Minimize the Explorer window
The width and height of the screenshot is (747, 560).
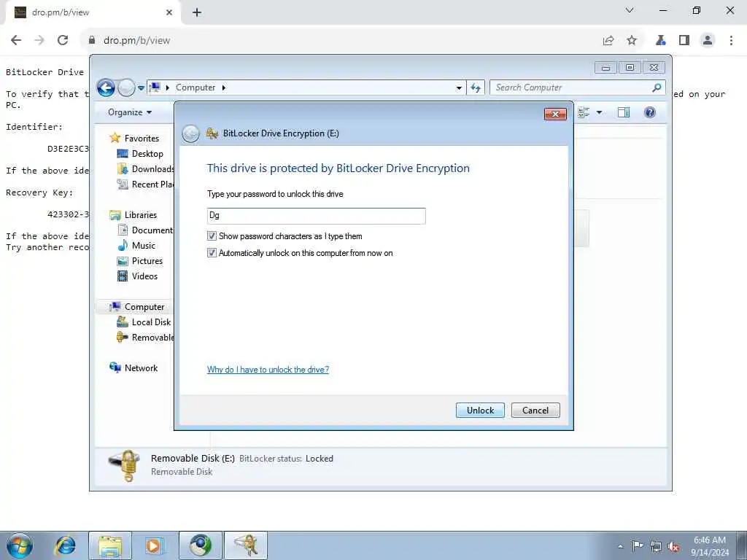pyautogui.click(x=605, y=68)
